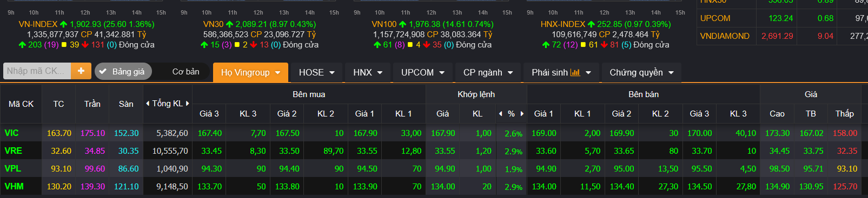This screenshot has height=198, width=868.
Task: Open the UPCOM dropdown menu
Action: 422,72
